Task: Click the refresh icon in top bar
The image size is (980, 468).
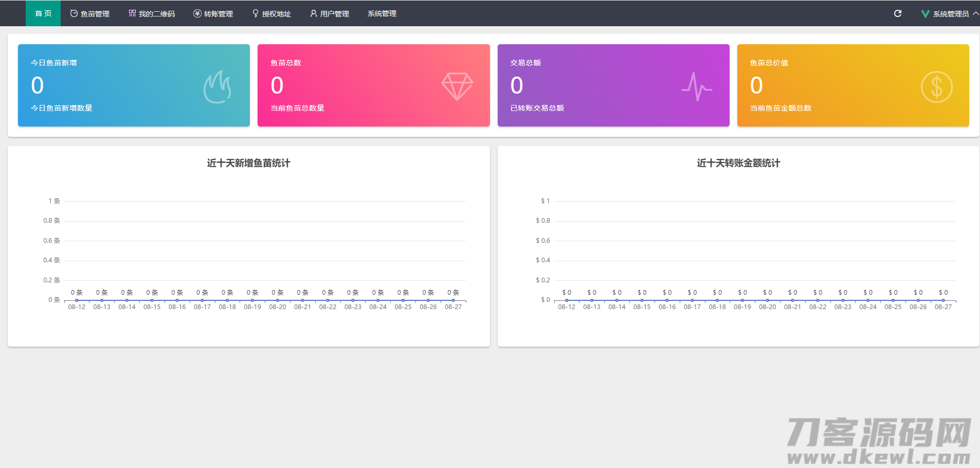Action: [x=898, y=13]
